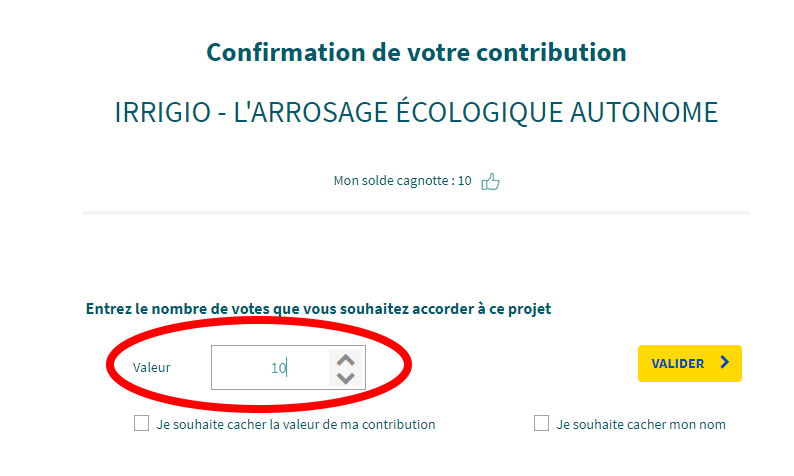Select the label Je souhaite cacher mon nom
Screen dimensions: 794x476
coord(641,424)
